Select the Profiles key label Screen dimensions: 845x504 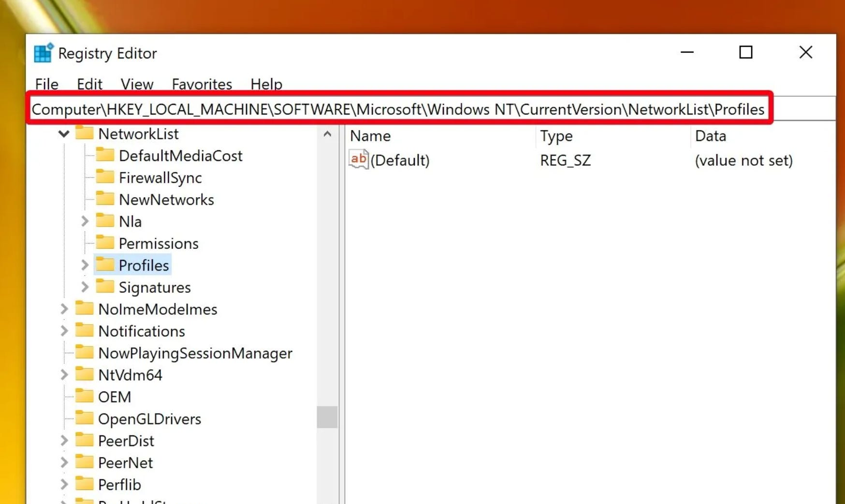pos(144,265)
